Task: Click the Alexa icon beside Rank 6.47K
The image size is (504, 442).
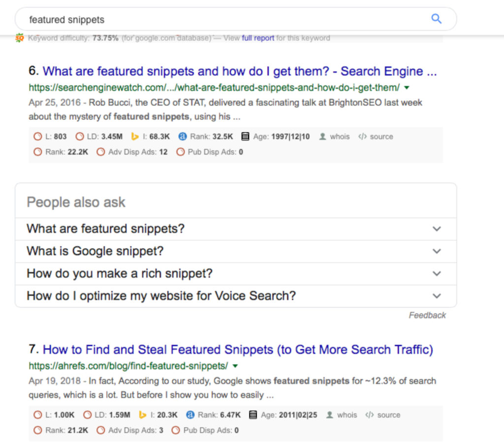Action: [x=190, y=415]
